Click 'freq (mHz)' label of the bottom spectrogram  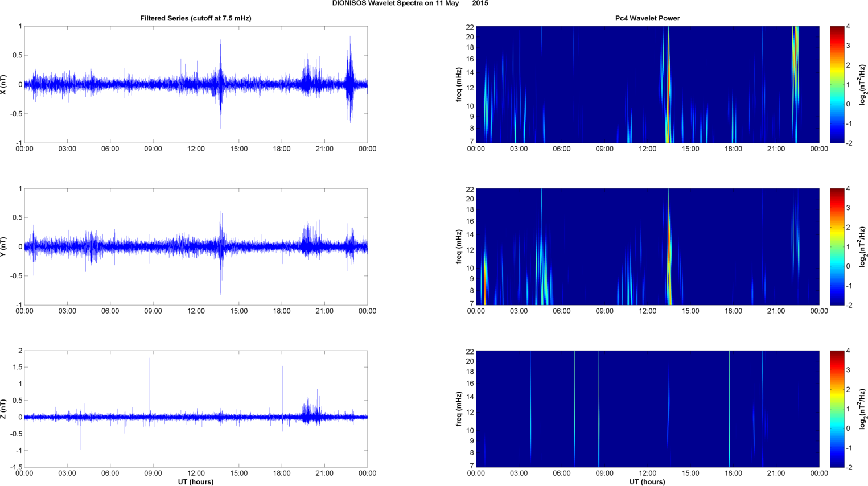(459, 409)
